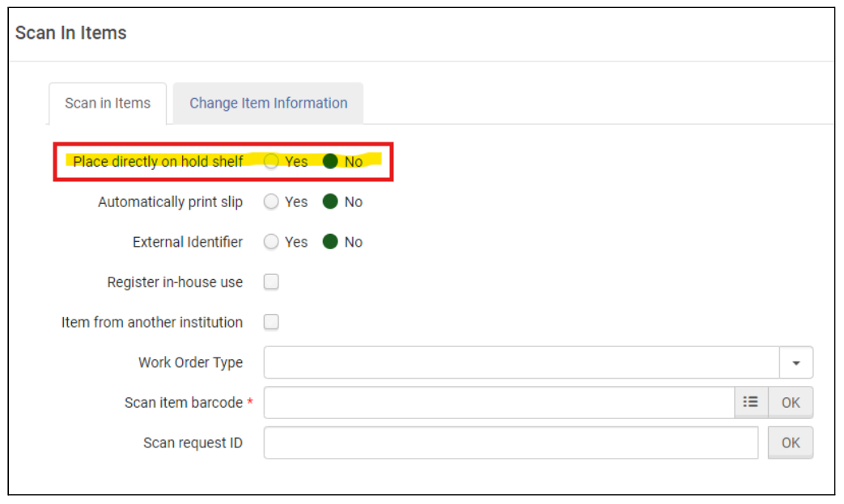Choose Yes for Automatically print slip
The height and width of the screenshot is (504, 844).
[x=272, y=202]
